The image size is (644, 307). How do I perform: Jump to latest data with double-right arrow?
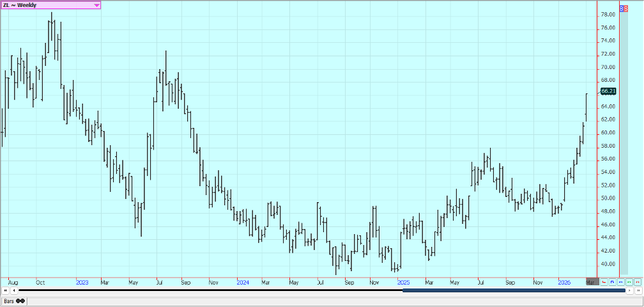coord(638,290)
